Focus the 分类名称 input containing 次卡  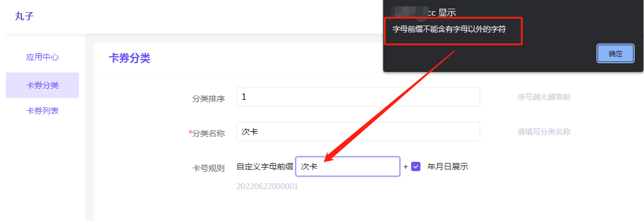[x=358, y=132]
